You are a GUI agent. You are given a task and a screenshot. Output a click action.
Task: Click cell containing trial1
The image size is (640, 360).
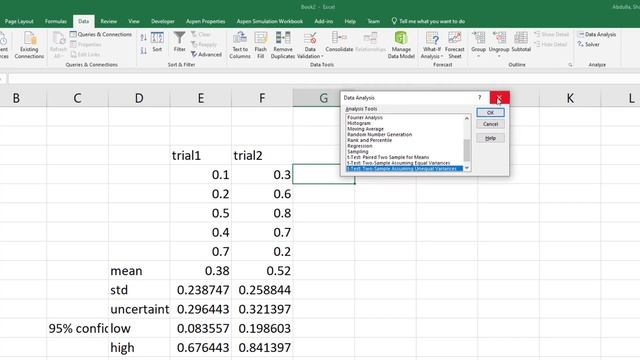[200, 155]
